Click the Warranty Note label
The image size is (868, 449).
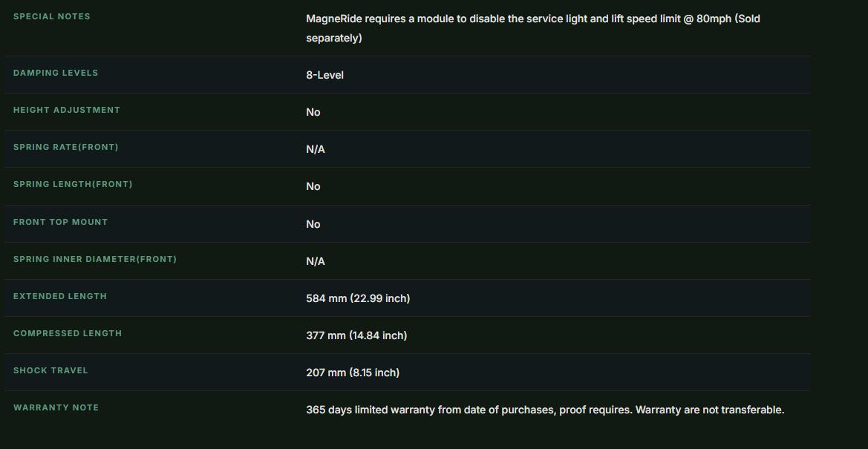pos(56,407)
